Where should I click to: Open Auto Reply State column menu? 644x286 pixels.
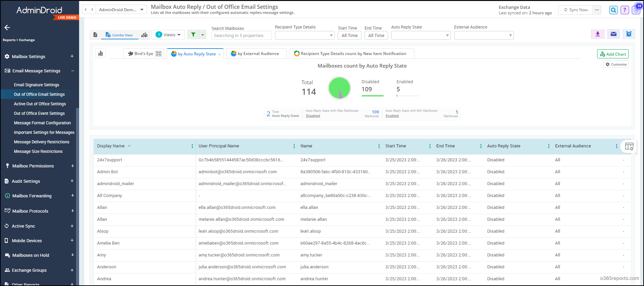(x=549, y=146)
